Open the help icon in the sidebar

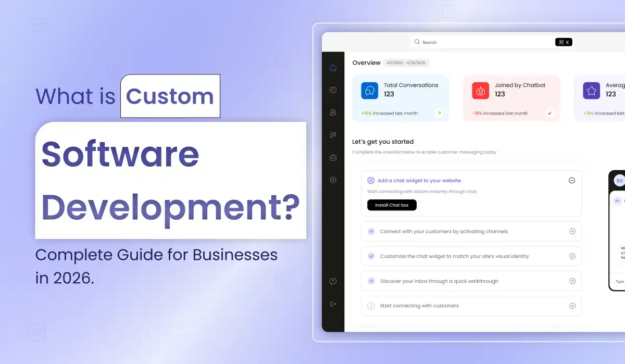coord(333,282)
